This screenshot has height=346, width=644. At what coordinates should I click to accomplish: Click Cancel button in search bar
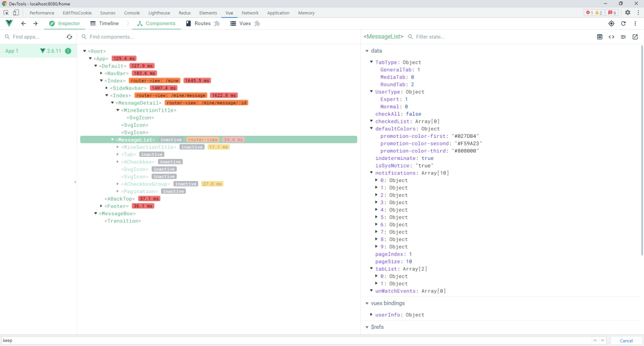tap(626, 340)
